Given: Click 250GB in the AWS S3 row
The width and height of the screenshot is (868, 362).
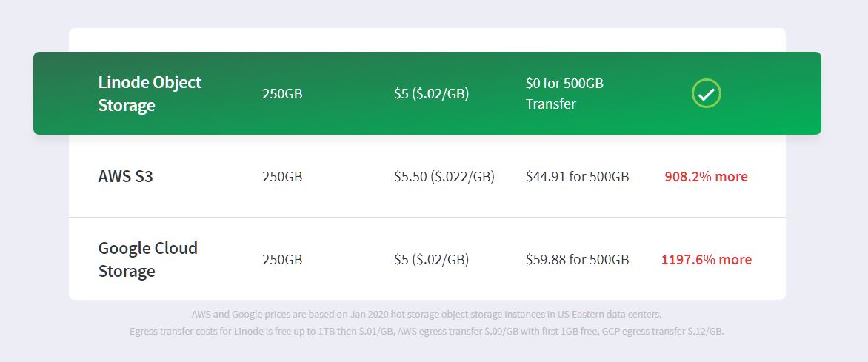Looking at the screenshot, I should (x=282, y=177).
